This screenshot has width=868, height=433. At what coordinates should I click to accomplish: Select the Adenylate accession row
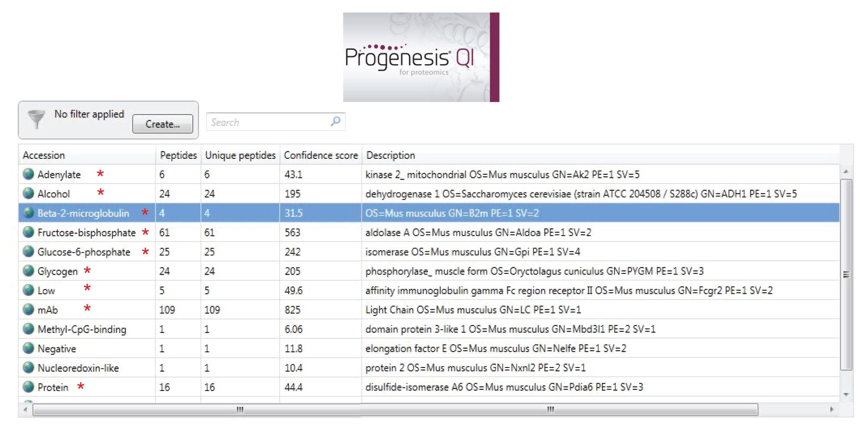pyautogui.click(x=429, y=174)
